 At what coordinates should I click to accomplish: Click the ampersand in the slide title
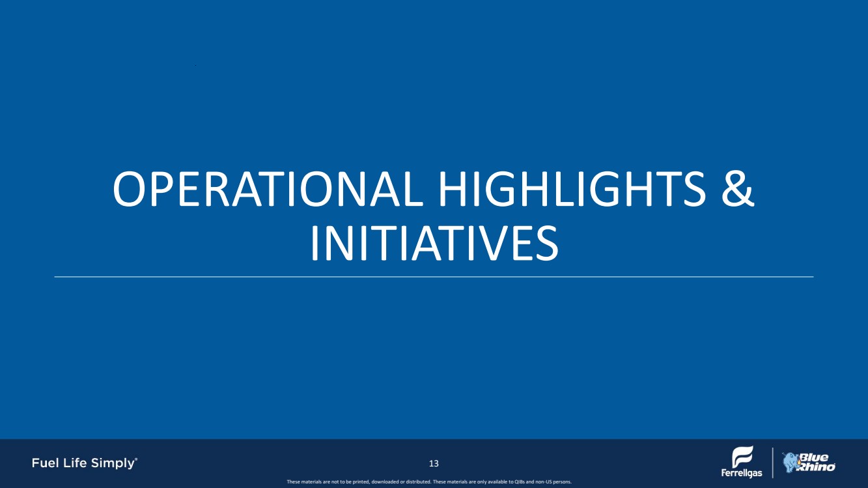click(x=738, y=188)
